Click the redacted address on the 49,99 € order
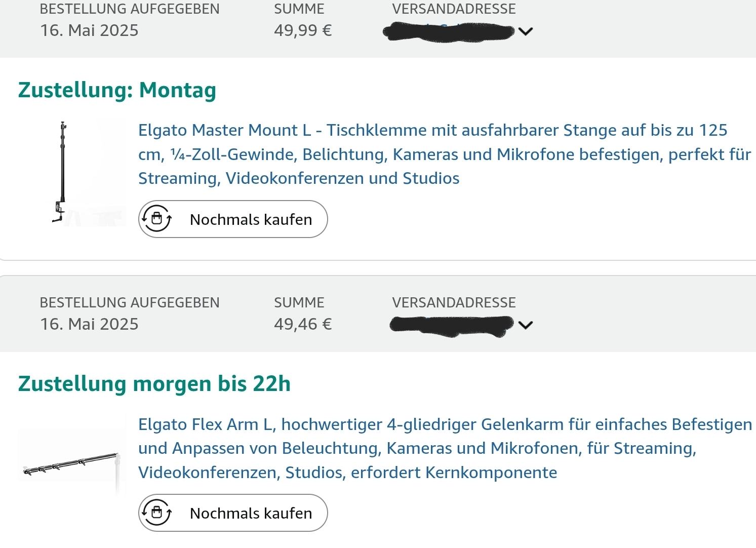 448,31
